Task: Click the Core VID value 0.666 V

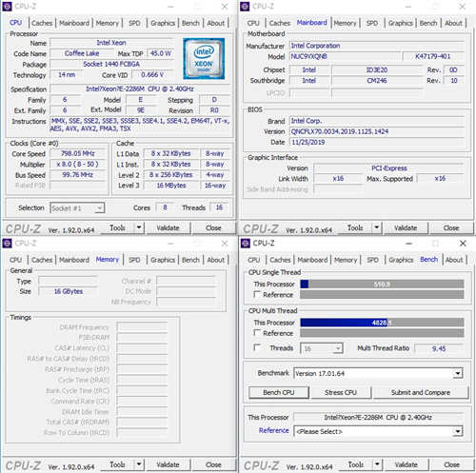Action: click(x=152, y=75)
